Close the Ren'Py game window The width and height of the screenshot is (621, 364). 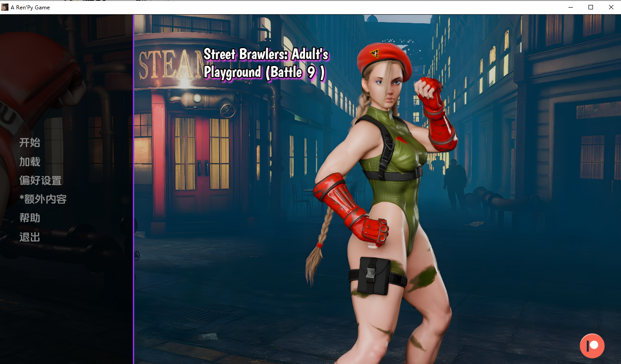click(611, 7)
